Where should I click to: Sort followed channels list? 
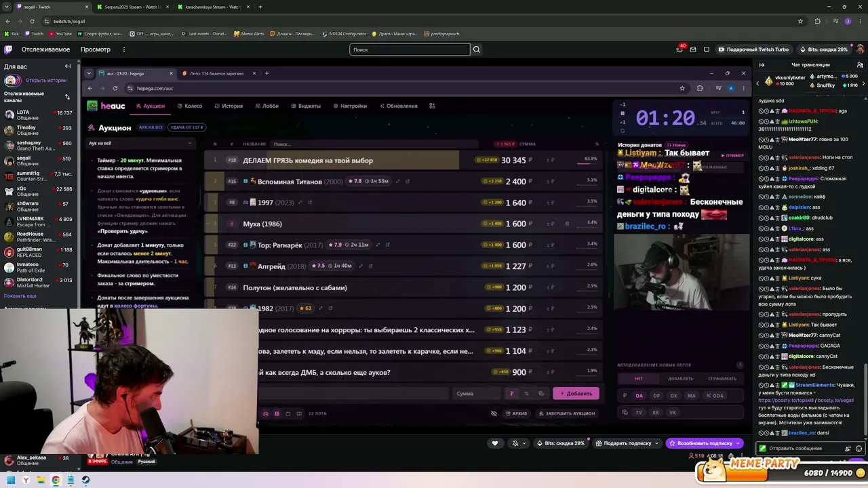[67, 97]
